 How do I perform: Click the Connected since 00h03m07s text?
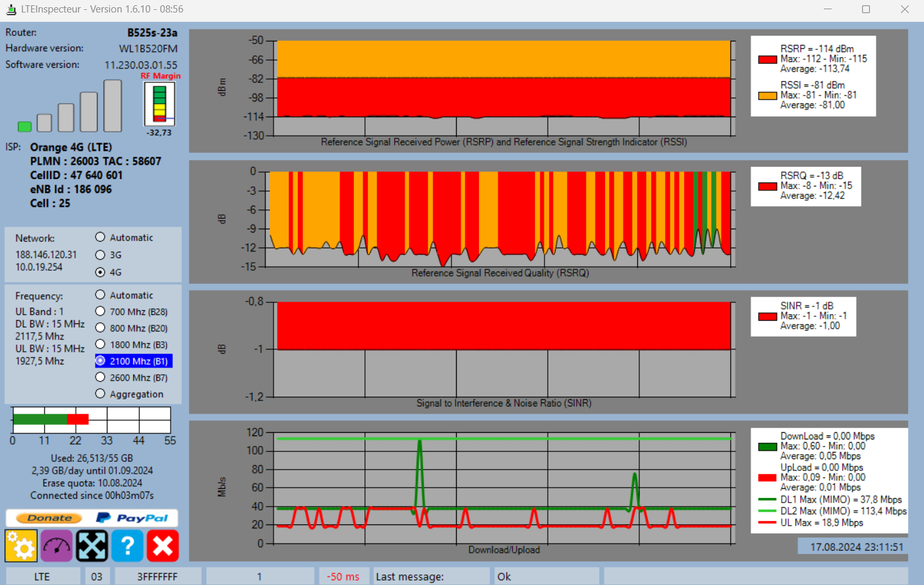click(92, 495)
